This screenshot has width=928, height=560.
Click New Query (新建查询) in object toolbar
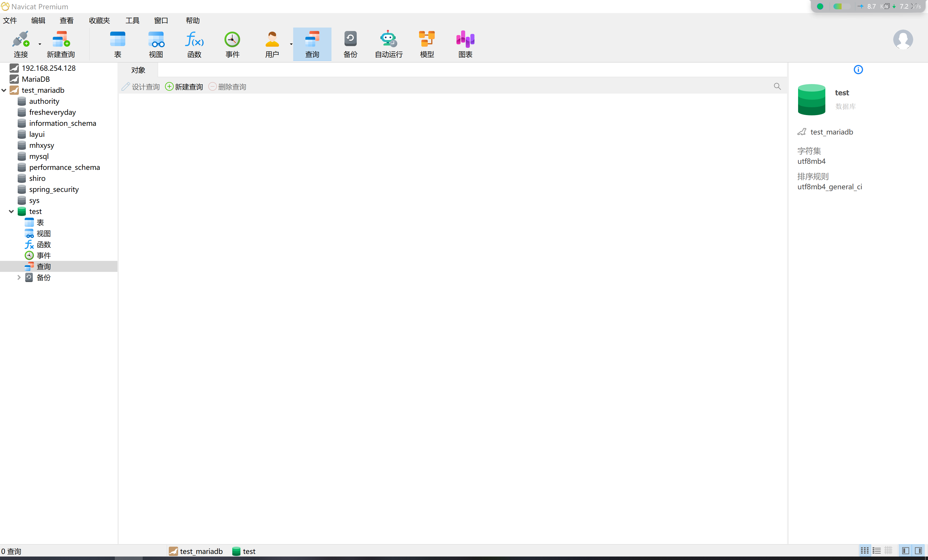click(184, 87)
